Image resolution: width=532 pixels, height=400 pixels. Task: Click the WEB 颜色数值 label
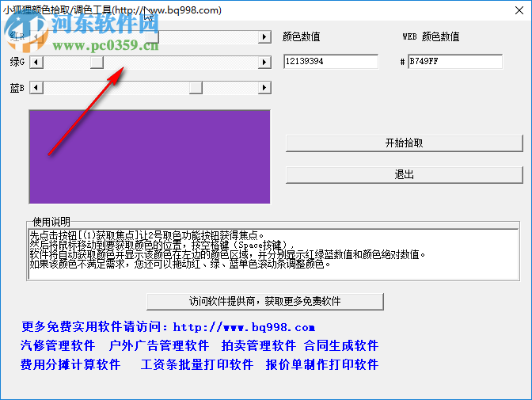pos(431,36)
